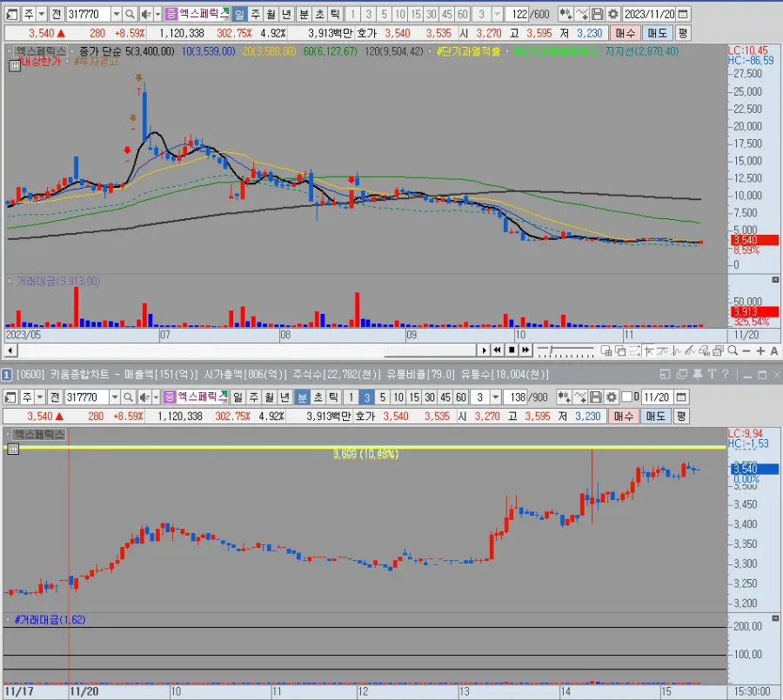The width and height of the screenshot is (783, 700).
Task: Select the 일 (daily) period in top chart
Action: click(240, 14)
